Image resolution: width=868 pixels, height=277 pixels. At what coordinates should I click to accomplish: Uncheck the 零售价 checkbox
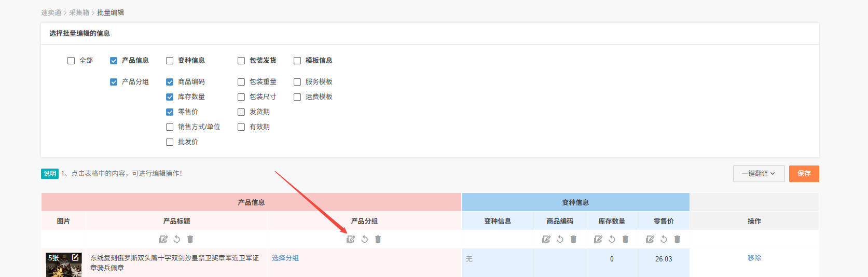(170, 112)
